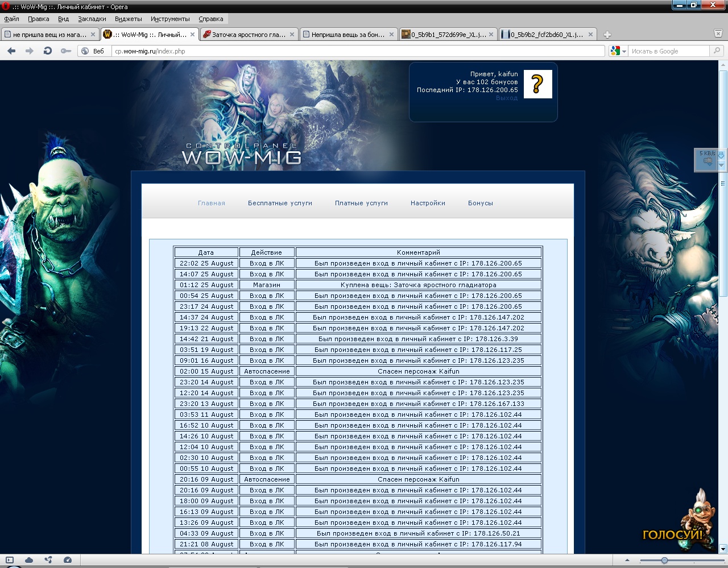The width and height of the screenshot is (728, 568).
Task: Click the IP 178.126.50.21 login comment
Action: (x=419, y=533)
